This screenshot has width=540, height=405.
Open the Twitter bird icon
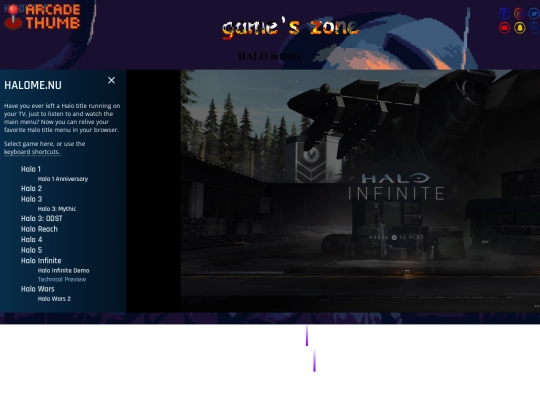point(534,13)
